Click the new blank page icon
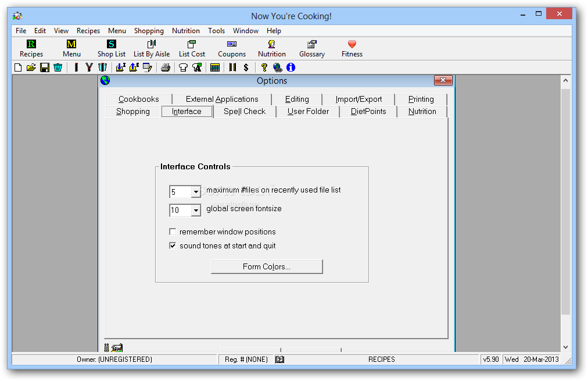 coord(18,67)
